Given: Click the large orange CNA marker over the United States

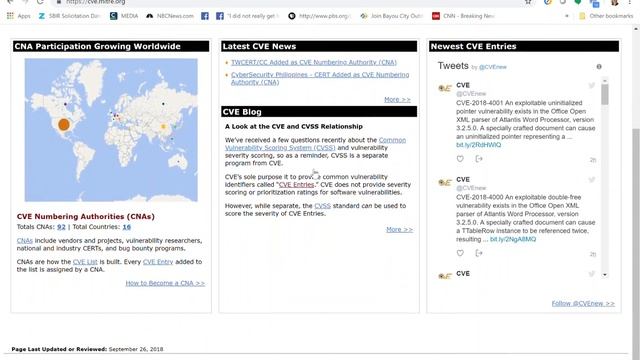Looking at the screenshot, I should tap(64, 124).
